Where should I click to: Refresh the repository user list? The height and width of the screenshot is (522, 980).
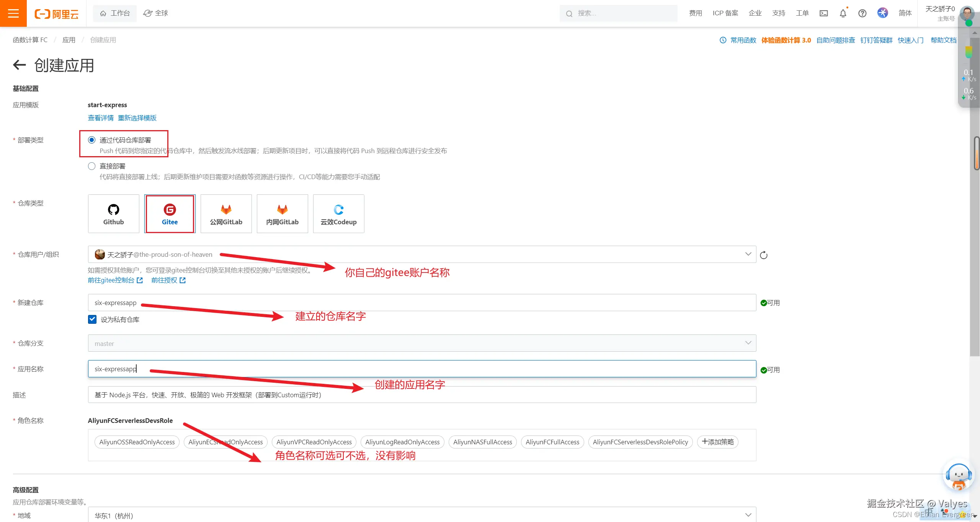point(764,255)
